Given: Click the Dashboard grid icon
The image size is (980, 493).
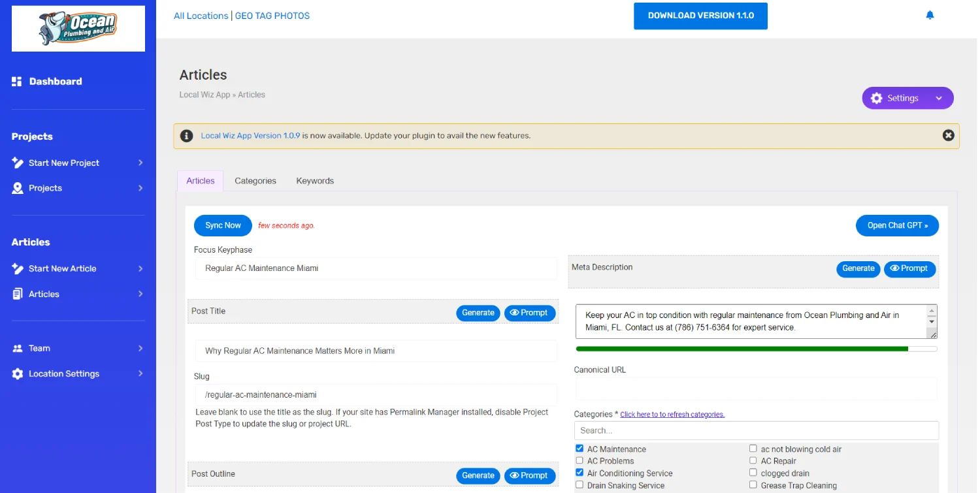Looking at the screenshot, I should [x=17, y=82].
